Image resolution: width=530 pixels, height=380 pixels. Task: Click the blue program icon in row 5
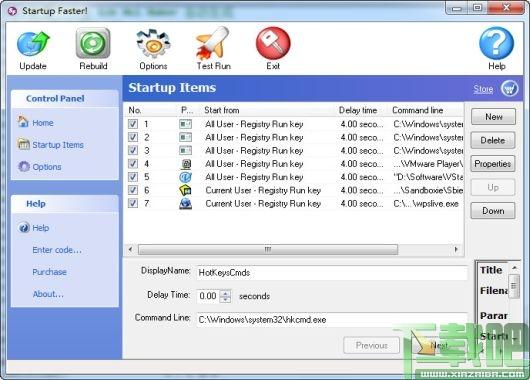tap(185, 177)
